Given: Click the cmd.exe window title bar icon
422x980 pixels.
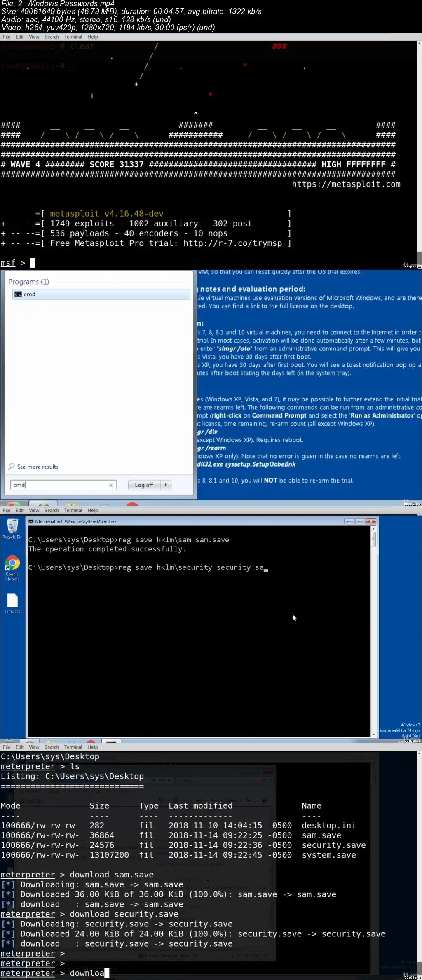Looking at the screenshot, I should click(31, 521).
